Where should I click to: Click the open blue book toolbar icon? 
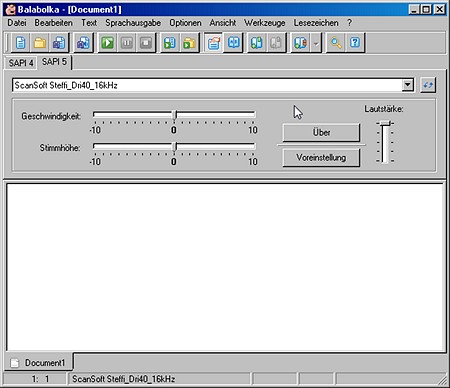pos(233,43)
